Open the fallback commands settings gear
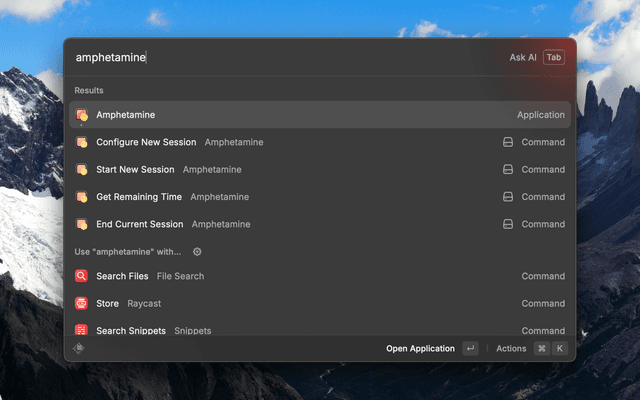 pos(197,252)
